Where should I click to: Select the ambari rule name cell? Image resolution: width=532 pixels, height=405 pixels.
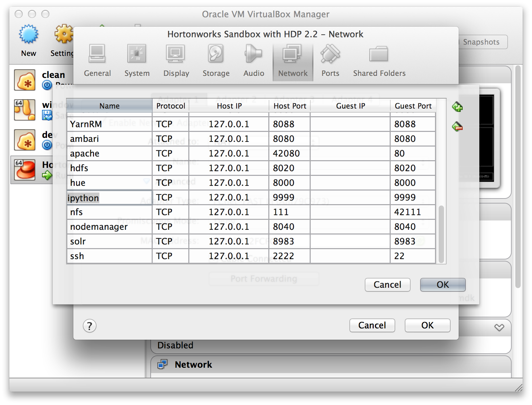coord(109,139)
